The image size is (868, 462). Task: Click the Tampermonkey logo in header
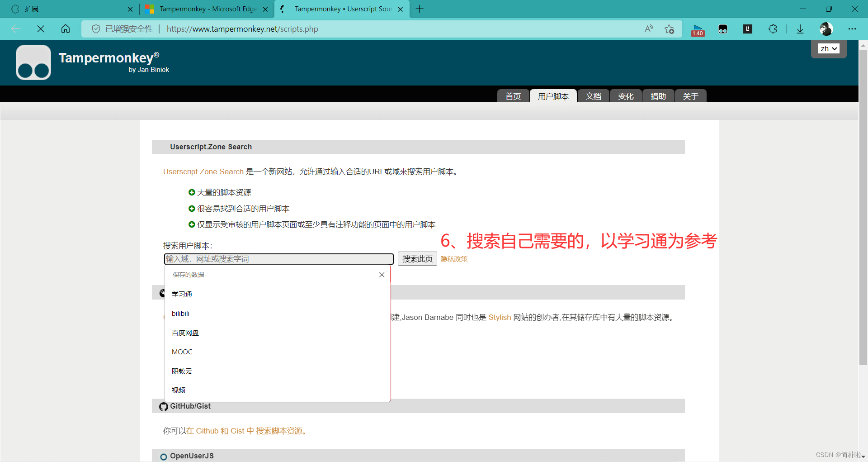point(33,62)
